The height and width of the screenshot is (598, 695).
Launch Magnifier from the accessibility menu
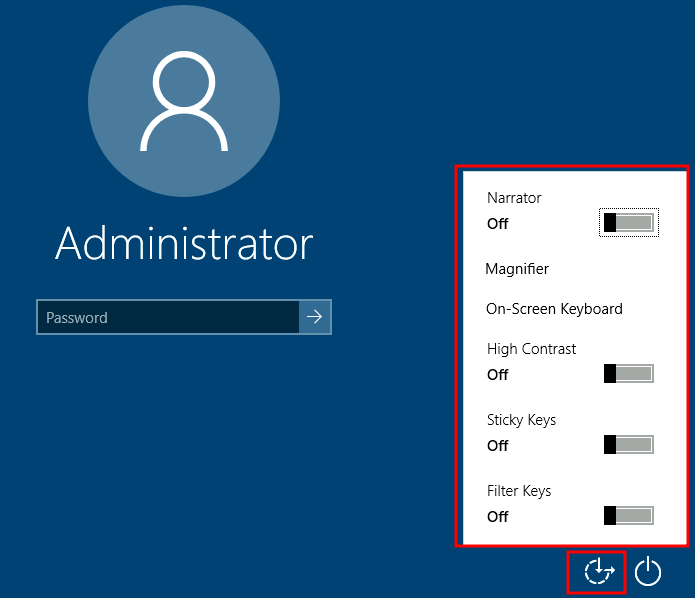coord(517,269)
